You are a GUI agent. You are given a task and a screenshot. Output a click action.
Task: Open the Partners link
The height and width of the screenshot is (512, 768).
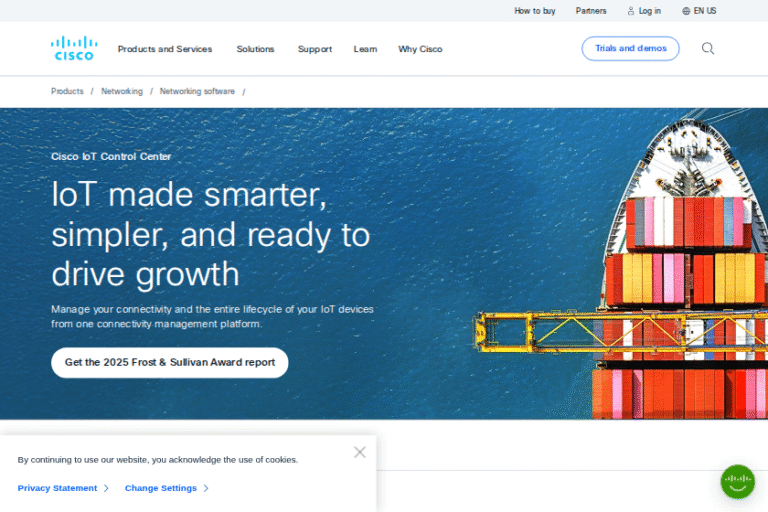pyautogui.click(x=591, y=11)
